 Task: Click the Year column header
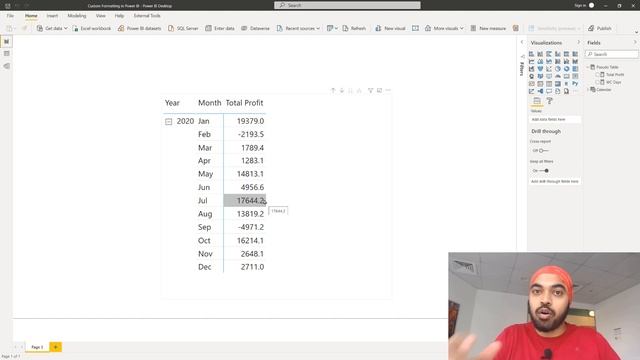pos(172,103)
